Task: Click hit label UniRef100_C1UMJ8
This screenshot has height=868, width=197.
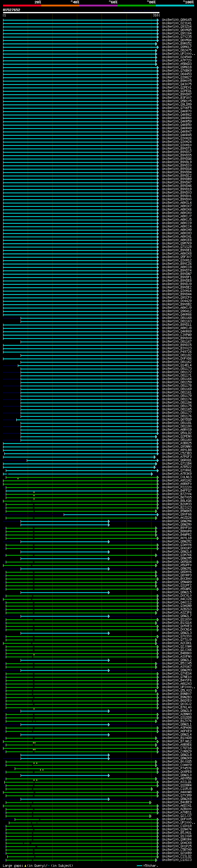Action: pyautogui.click(x=177, y=789)
